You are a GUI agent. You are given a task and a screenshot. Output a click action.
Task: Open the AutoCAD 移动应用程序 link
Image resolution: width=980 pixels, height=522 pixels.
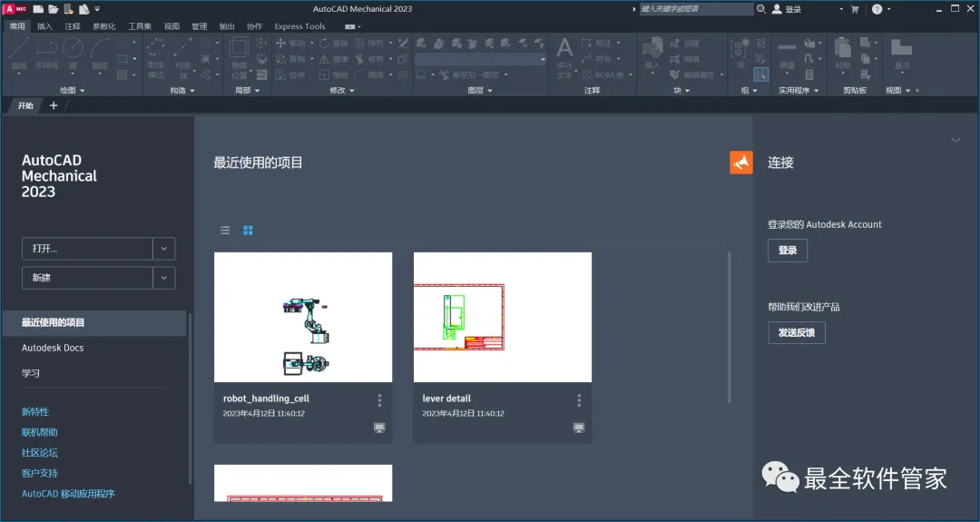pyautogui.click(x=68, y=493)
